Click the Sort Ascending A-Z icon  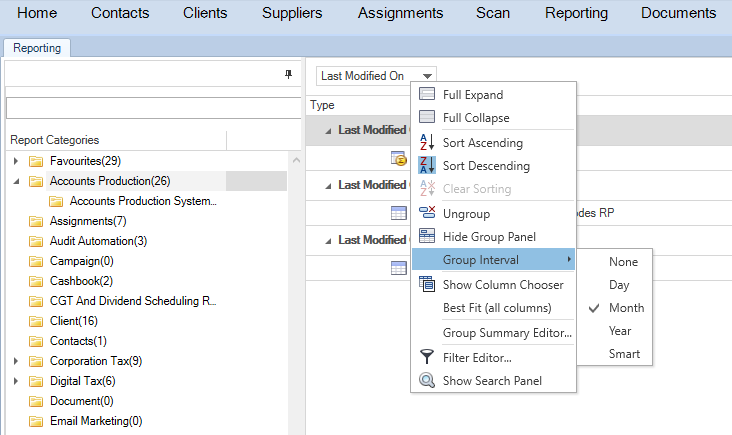[x=427, y=142]
